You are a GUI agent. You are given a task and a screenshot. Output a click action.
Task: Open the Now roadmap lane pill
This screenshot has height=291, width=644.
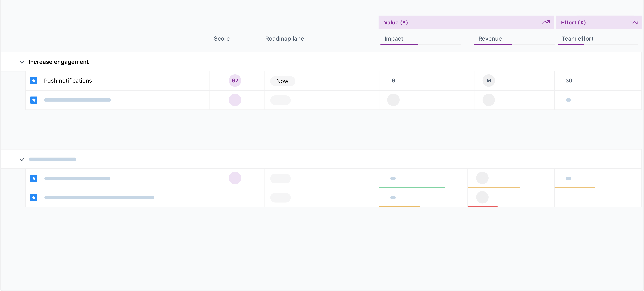point(282,81)
